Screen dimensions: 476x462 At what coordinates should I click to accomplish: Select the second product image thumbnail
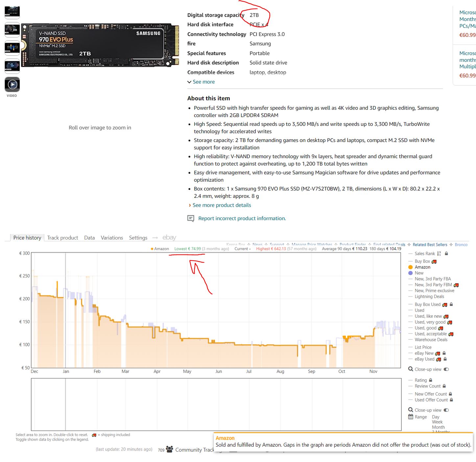[12, 30]
